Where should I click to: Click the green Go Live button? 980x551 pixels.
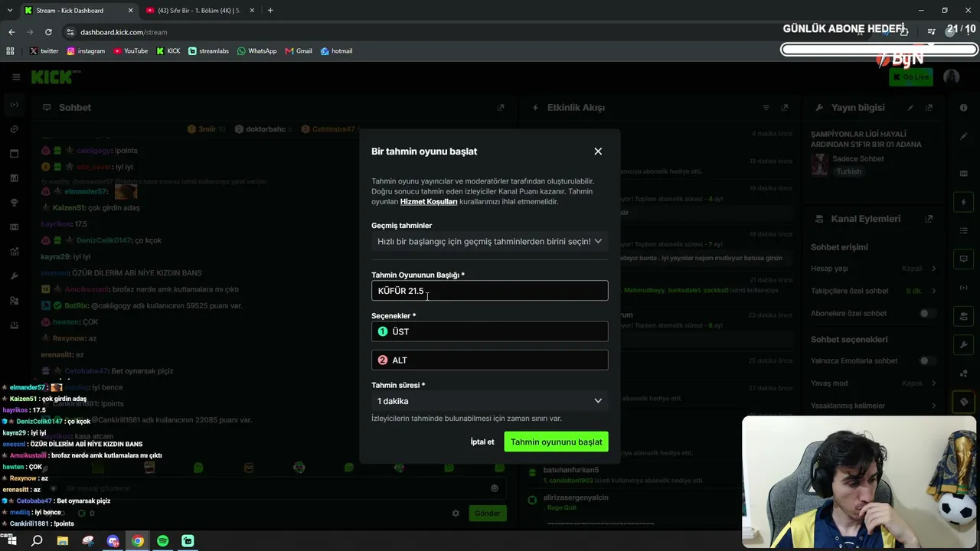910,77
